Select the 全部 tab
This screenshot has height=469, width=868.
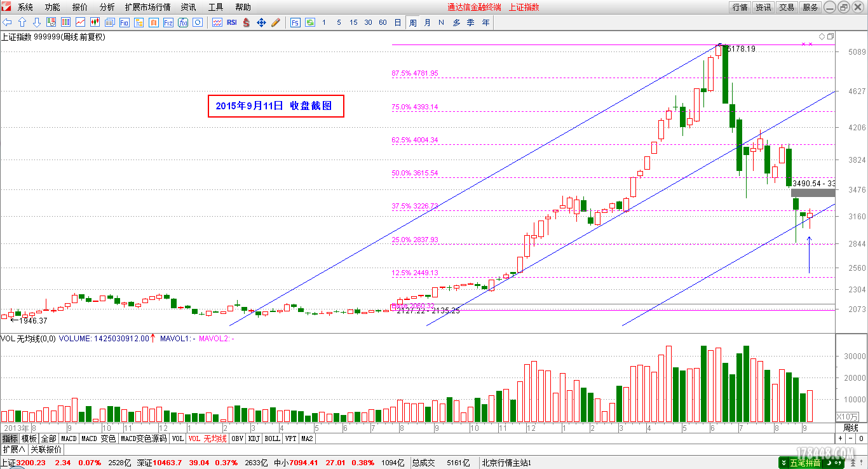click(49, 438)
